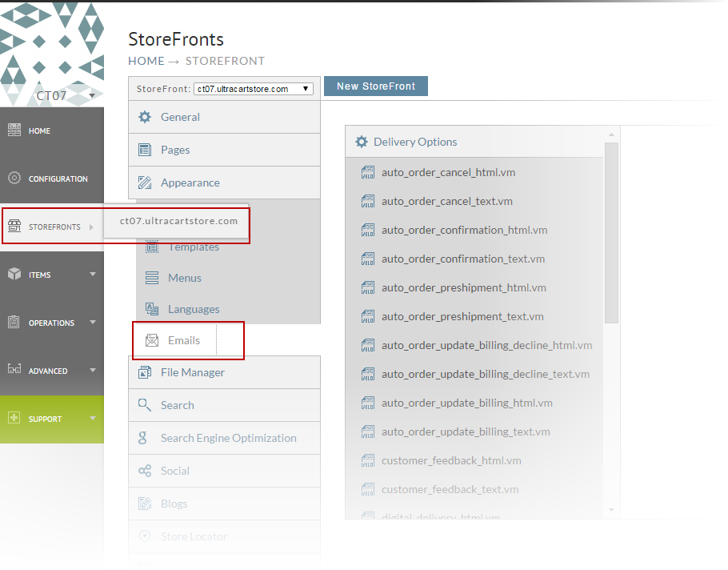Click the Appearance pencil icon
728x570 pixels.
pos(145,183)
